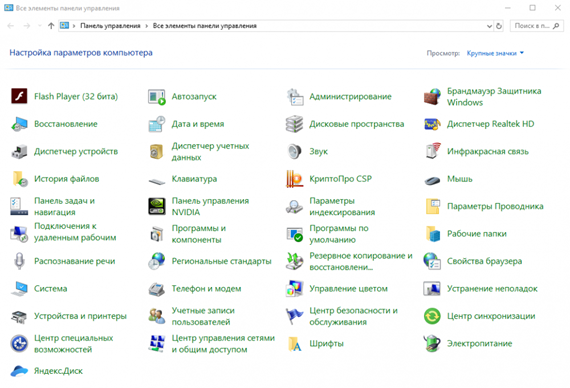This screenshot has width=570, height=388.
Task: Open the Рабочие папки icon
Action: click(433, 234)
